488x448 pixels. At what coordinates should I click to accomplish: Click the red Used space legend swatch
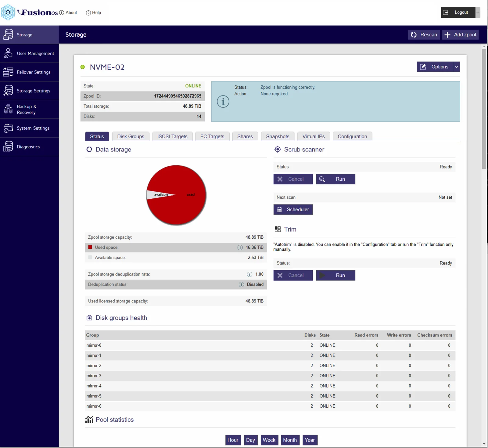(x=90, y=247)
